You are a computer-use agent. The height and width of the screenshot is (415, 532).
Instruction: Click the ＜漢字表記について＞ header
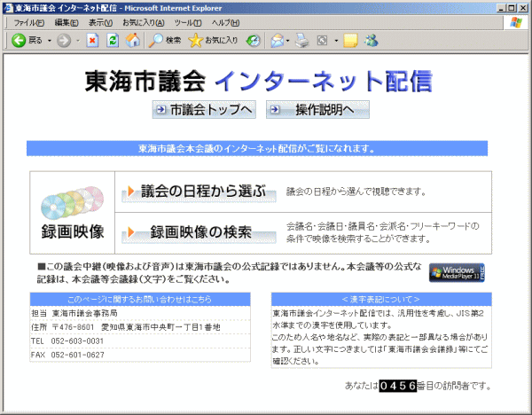(x=381, y=300)
